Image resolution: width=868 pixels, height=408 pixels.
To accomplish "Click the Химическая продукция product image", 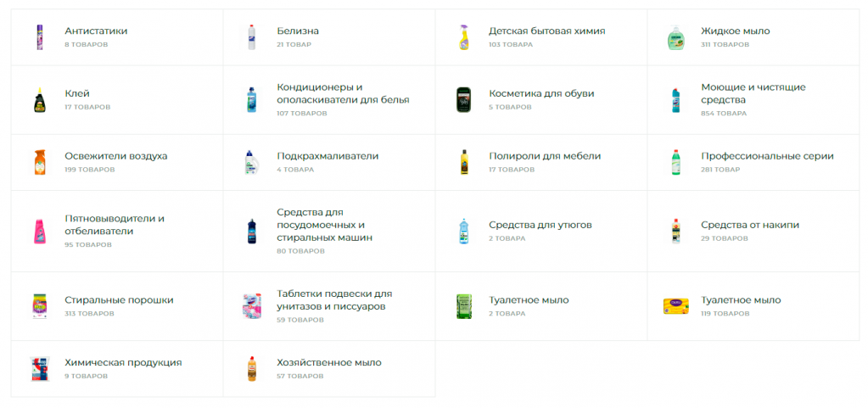I will (x=39, y=368).
